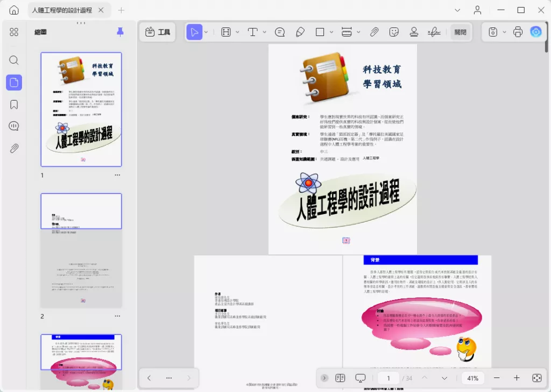Click the 縮圖 panel title
Screen dimensions: 551x392
click(40, 32)
